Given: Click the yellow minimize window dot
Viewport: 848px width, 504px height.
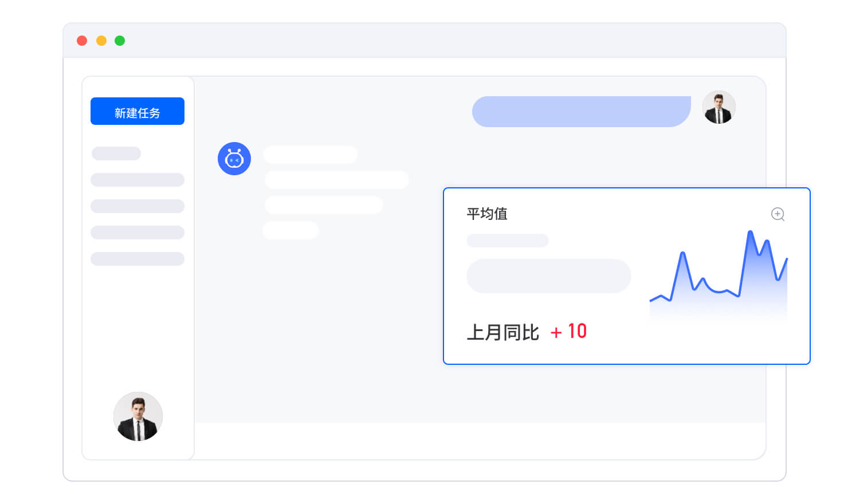Looking at the screenshot, I should point(101,41).
